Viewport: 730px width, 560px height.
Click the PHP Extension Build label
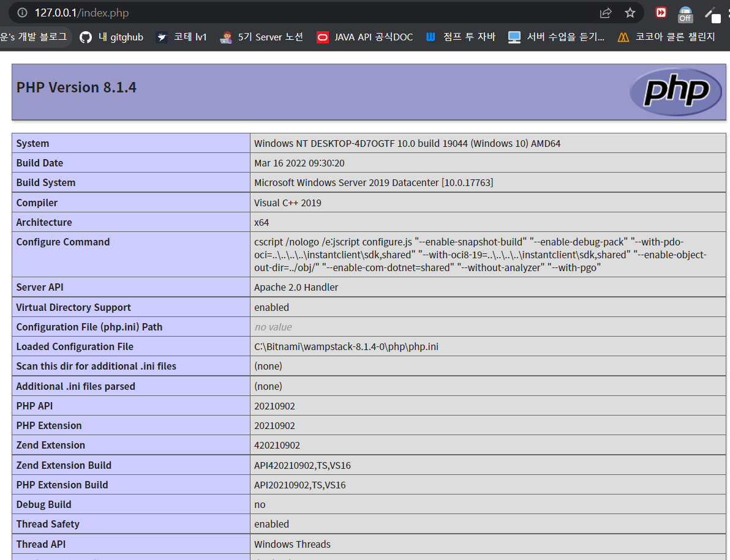coord(62,485)
